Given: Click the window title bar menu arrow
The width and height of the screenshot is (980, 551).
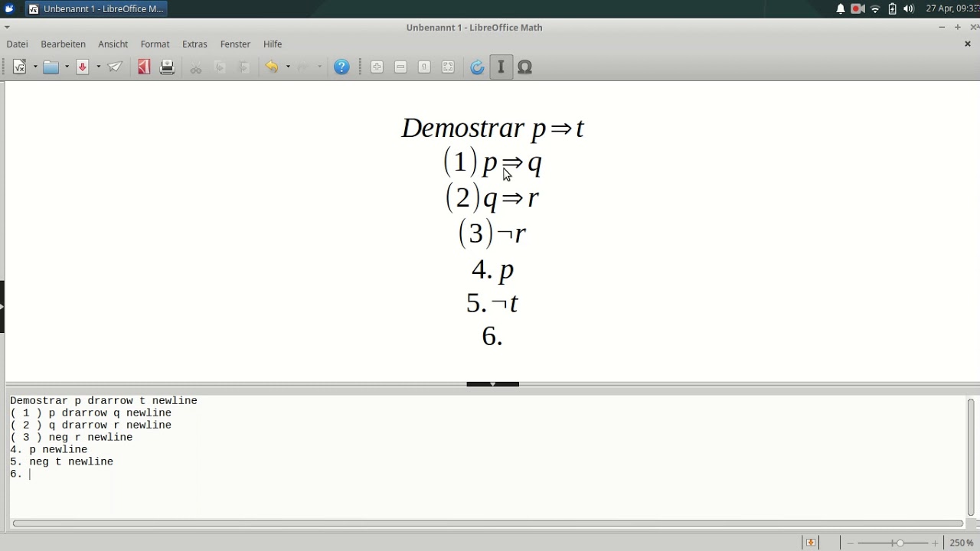Looking at the screenshot, I should pyautogui.click(x=7, y=27).
